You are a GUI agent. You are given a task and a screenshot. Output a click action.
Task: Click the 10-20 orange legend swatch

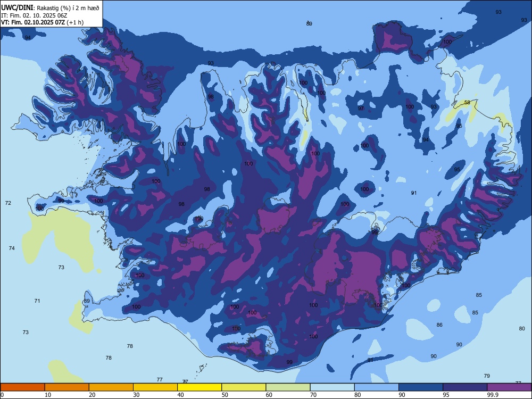[x=67, y=387]
